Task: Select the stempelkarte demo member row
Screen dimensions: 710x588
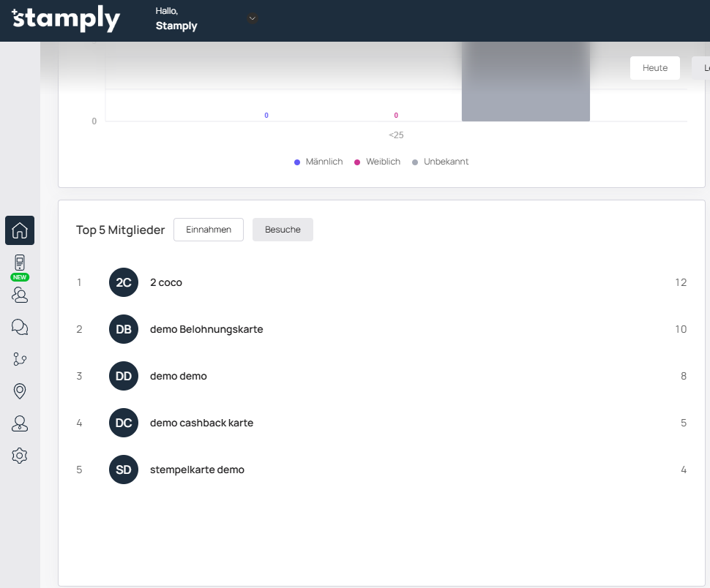Action: [x=197, y=470]
